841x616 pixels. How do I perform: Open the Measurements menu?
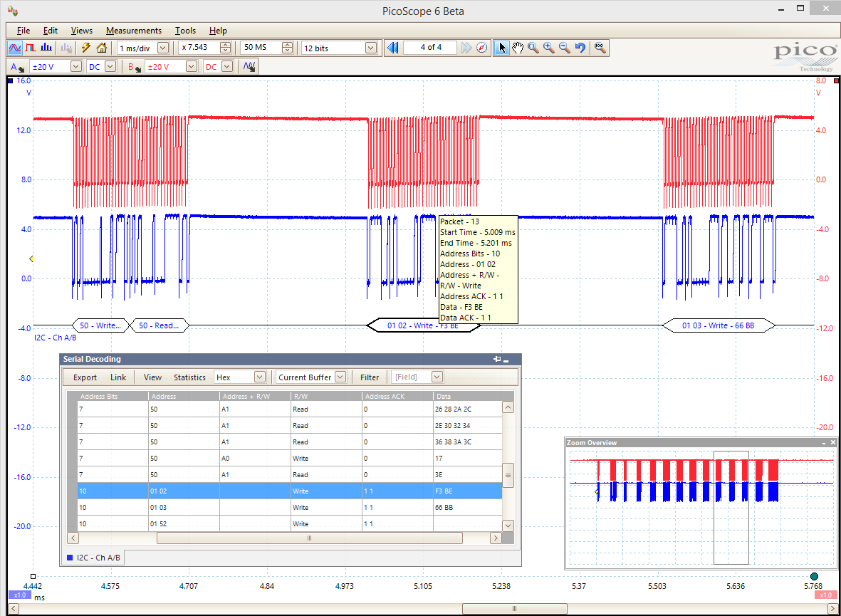134,31
